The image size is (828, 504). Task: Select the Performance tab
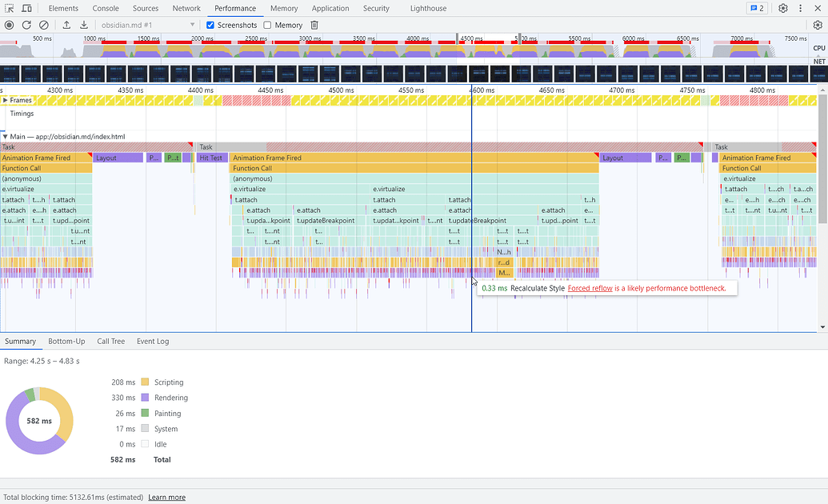coord(235,9)
